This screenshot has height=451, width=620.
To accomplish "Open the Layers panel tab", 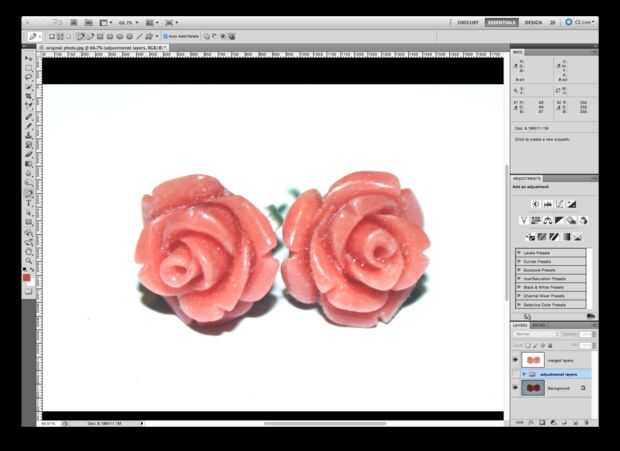I will pyautogui.click(x=520, y=325).
